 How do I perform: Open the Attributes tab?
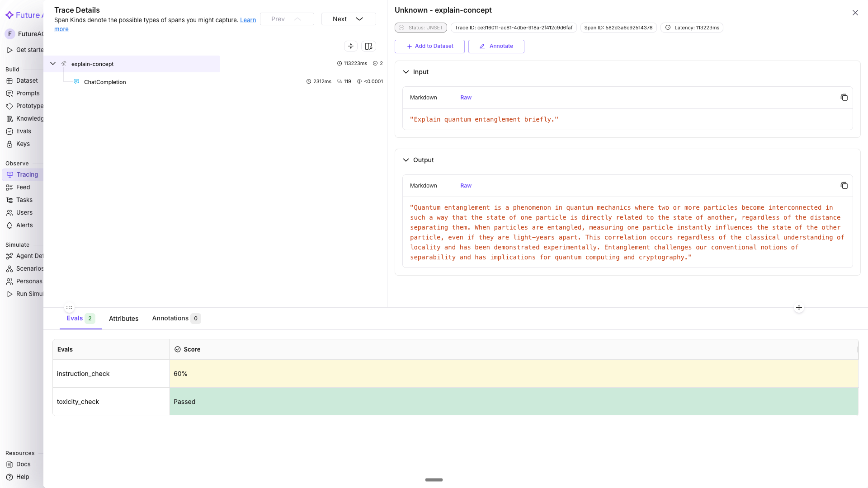123,319
